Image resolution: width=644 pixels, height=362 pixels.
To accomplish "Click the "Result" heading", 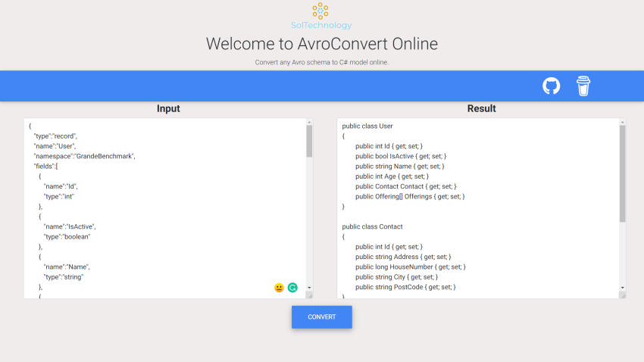I will click(x=481, y=108).
